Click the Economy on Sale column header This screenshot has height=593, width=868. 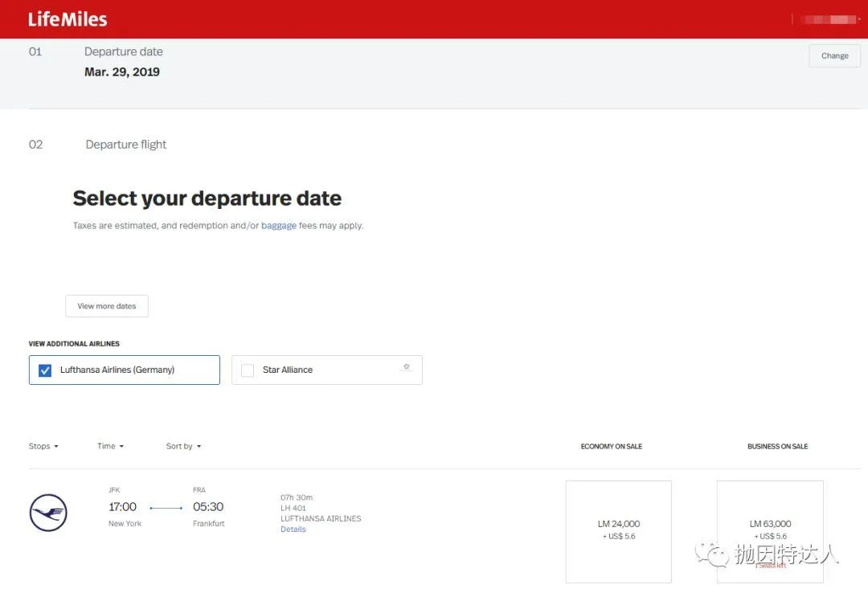coord(611,446)
